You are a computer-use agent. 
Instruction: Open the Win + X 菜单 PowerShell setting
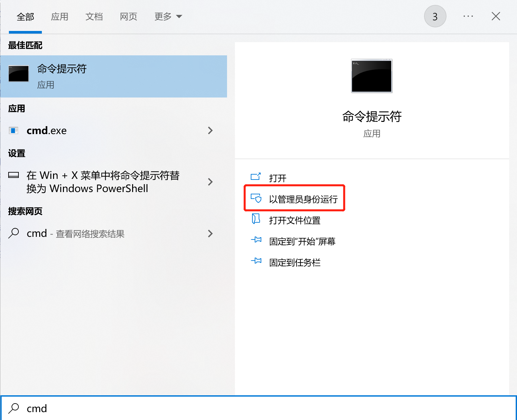coord(114,182)
